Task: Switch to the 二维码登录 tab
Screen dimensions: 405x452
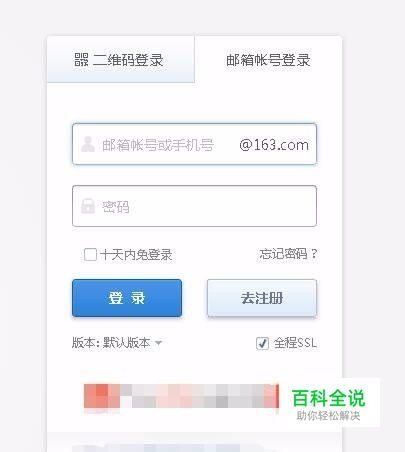Action: click(x=121, y=59)
